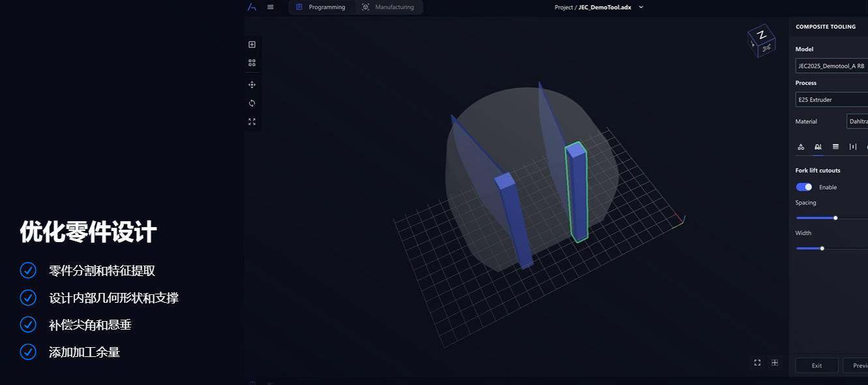Select the pan (move arrows) tool
Image resolution: width=868 pixels, height=385 pixels.
(252, 85)
